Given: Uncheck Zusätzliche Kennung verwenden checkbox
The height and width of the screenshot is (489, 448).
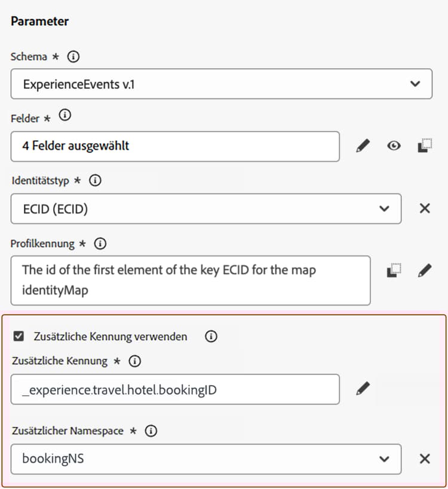Looking at the screenshot, I should [19, 336].
